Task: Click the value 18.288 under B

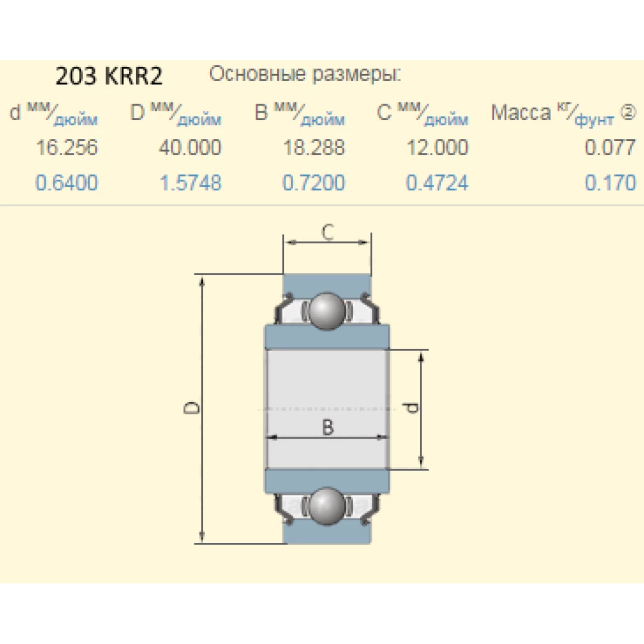Action: click(314, 148)
